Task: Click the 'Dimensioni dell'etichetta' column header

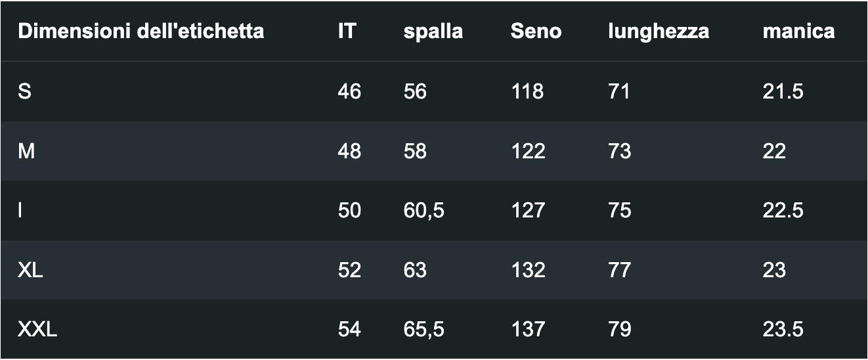Action: (x=141, y=31)
